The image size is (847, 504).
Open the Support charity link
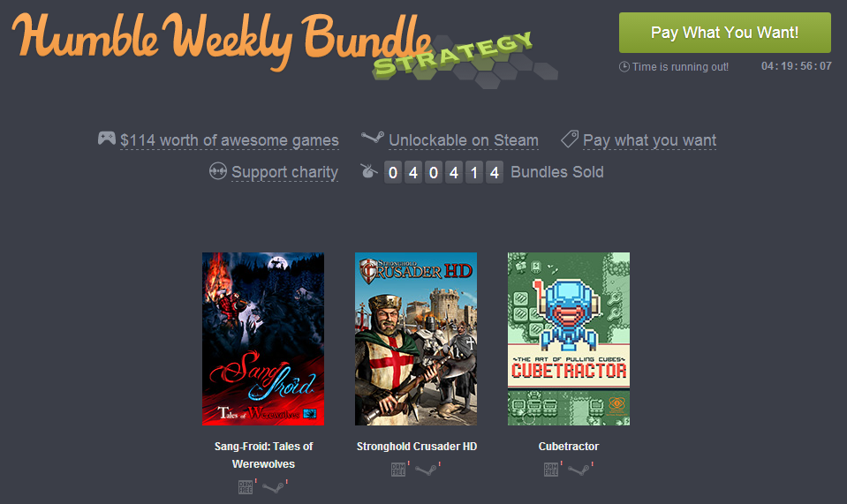(284, 172)
